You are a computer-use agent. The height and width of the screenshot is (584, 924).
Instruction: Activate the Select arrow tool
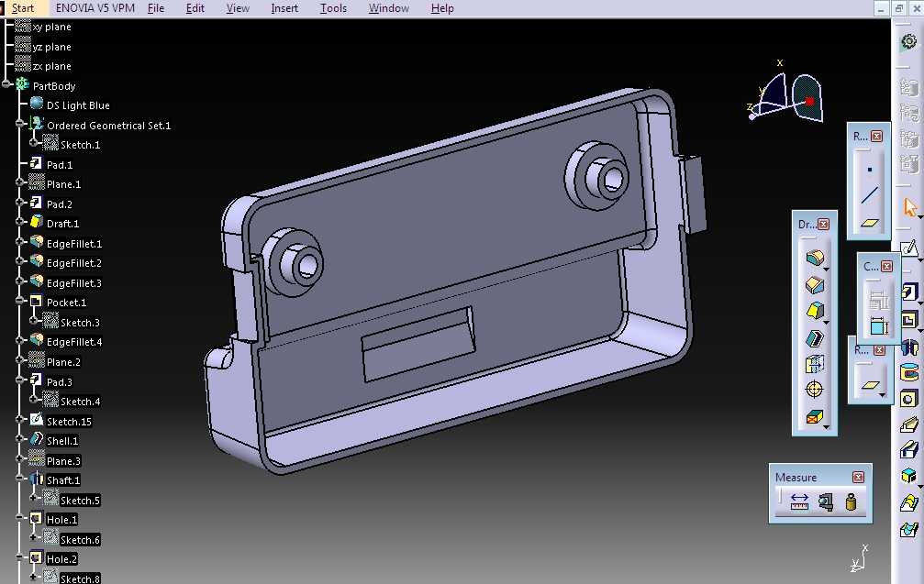click(909, 207)
